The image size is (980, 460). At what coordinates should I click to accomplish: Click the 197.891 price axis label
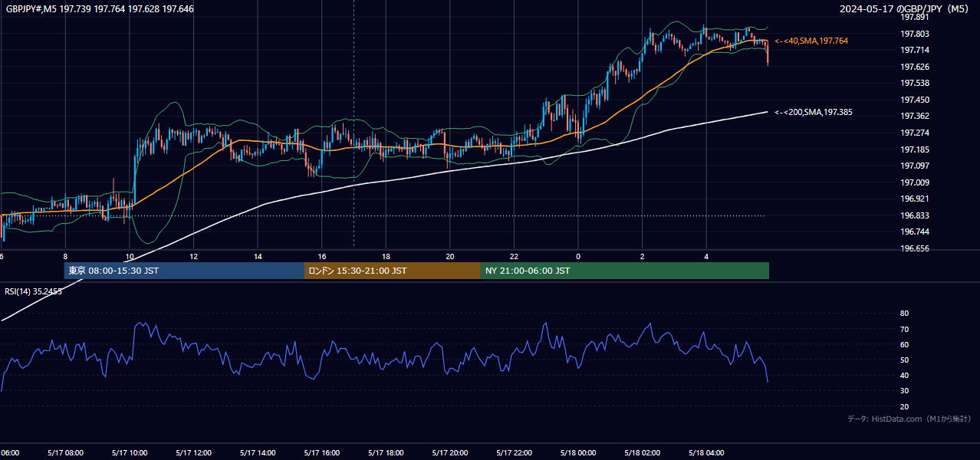pyautogui.click(x=915, y=17)
